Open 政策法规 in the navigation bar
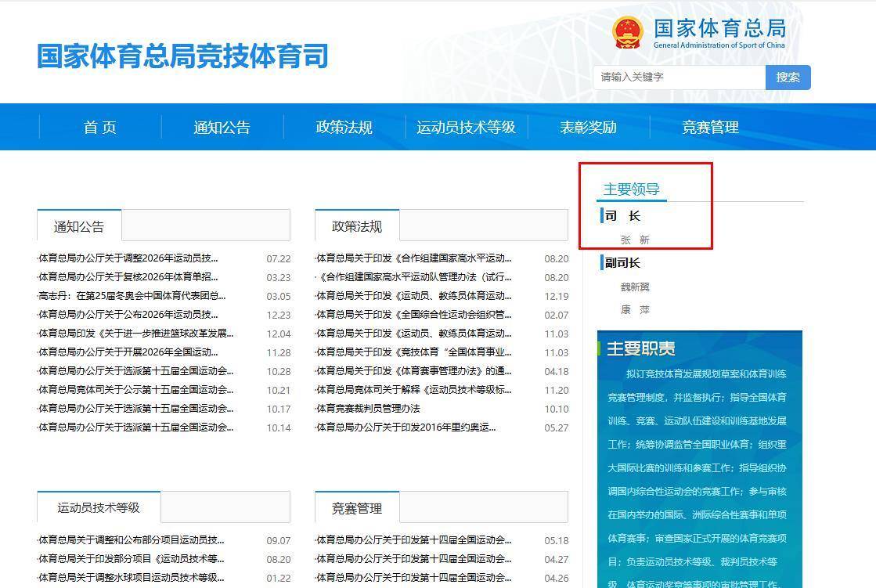 (x=344, y=128)
